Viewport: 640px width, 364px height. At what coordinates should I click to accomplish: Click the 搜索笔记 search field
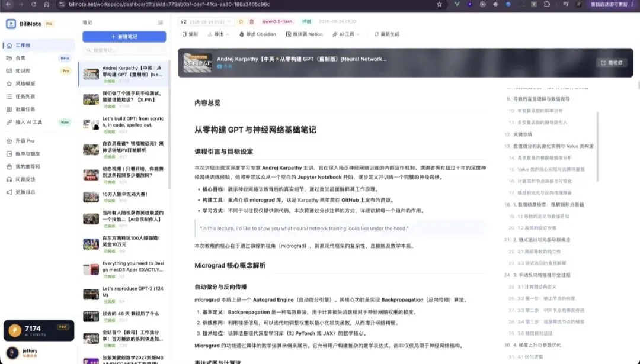tap(124, 50)
